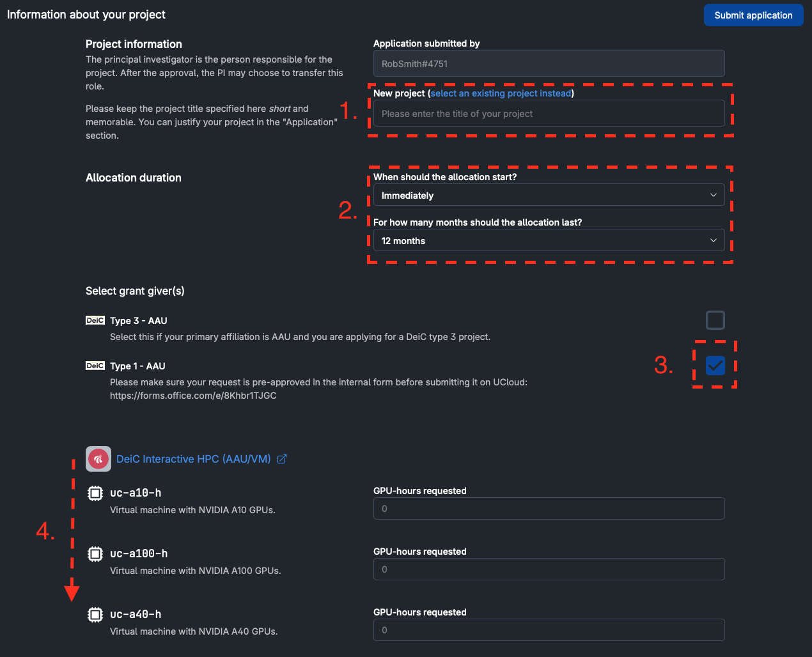This screenshot has width=812, height=657.
Task: Click the DeiC Interactive HPC provider logo
Action: click(98, 459)
